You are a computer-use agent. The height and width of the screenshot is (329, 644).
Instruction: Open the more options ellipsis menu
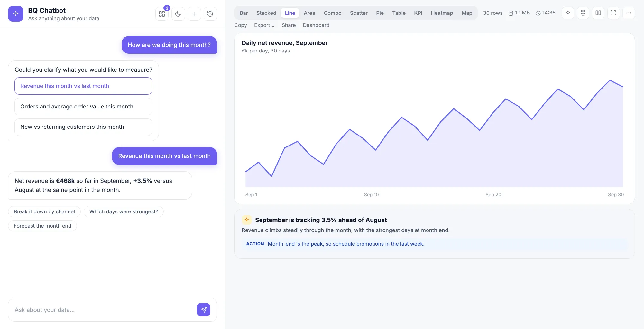click(629, 13)
